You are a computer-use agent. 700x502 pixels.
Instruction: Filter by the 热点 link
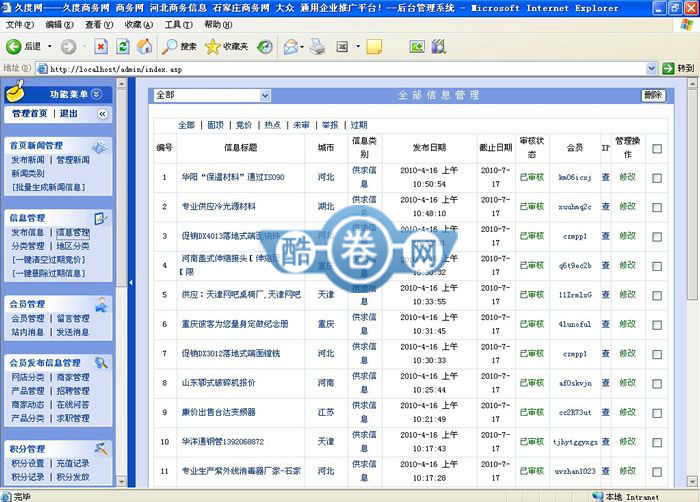272,125
